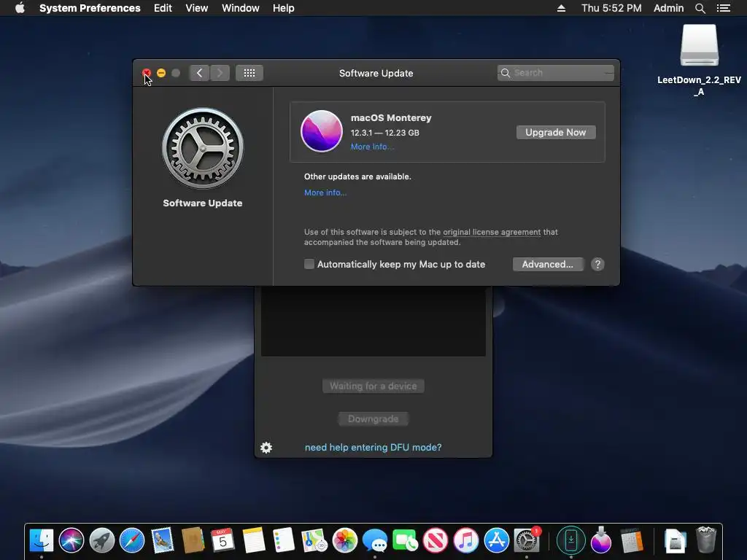
Task: Open Calendar icon showing May 5
Action: click(x=223, y=540)
